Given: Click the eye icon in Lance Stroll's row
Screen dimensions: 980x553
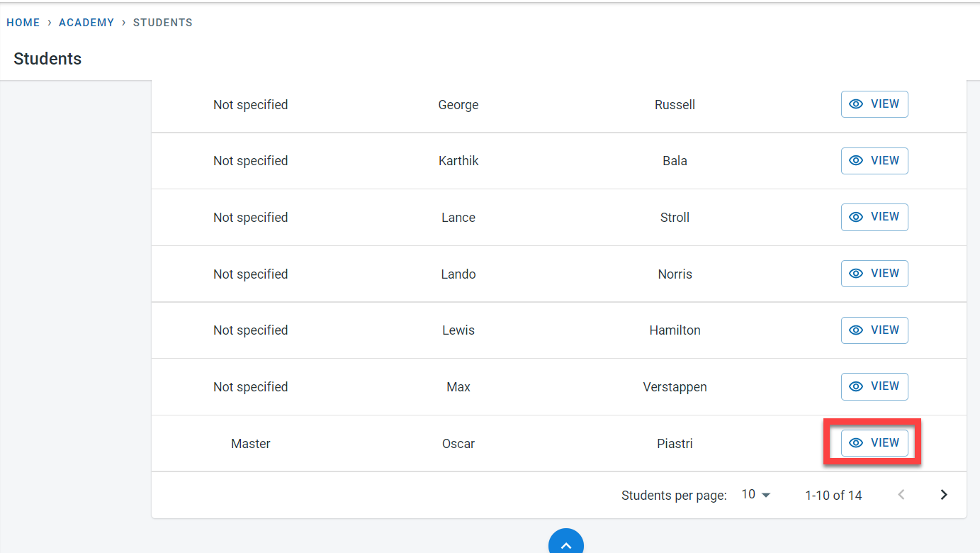Looking at the screenshot, I should pyautogui.click(x=856, y=217).
